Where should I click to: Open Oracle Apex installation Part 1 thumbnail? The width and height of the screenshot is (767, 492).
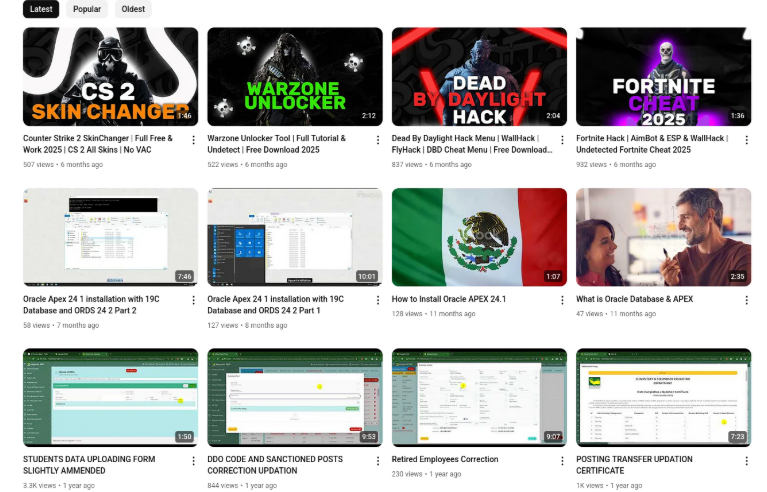[294, 237]
